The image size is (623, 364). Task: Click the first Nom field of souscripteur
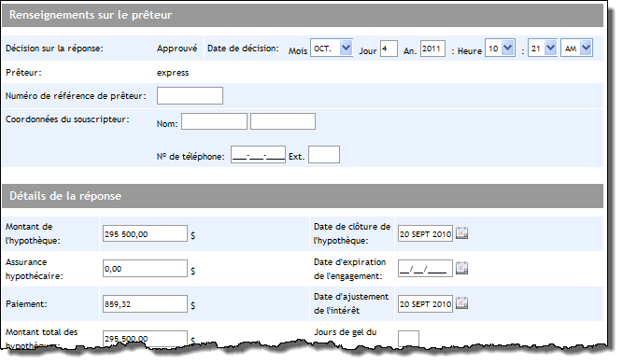pyautogui.click(x=214, y=121)
